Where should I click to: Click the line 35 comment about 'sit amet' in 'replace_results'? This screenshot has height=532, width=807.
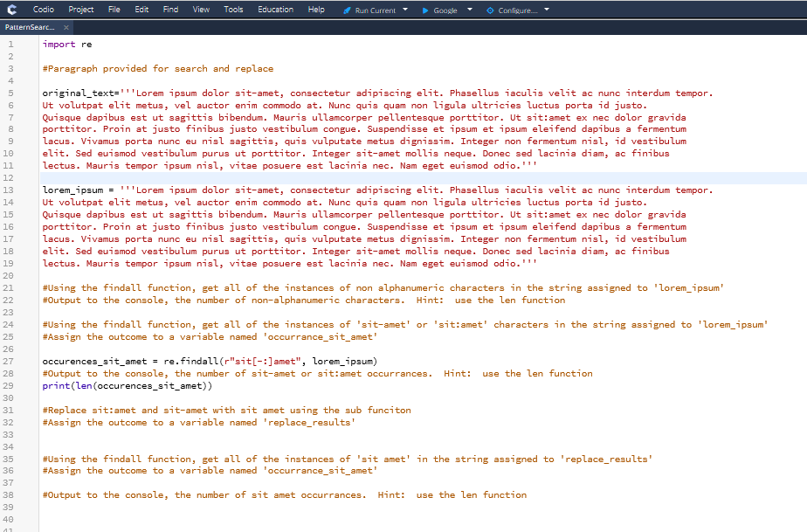[x=348, y=459]
